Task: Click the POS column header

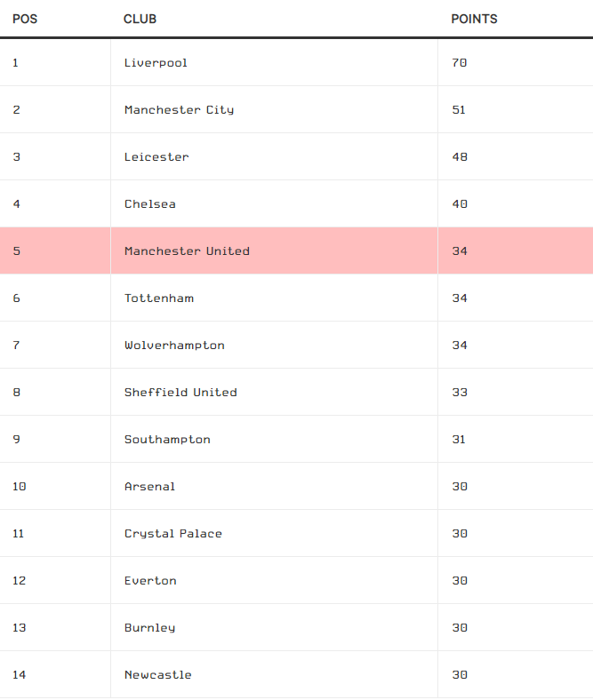Action: click(x=25, y=19)
